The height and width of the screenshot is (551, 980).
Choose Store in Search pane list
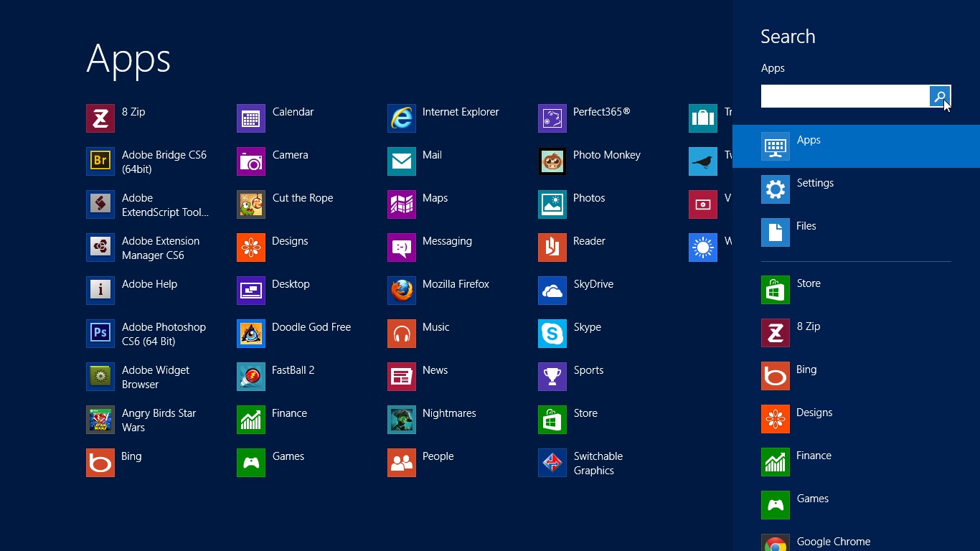(x=856, y=290)
